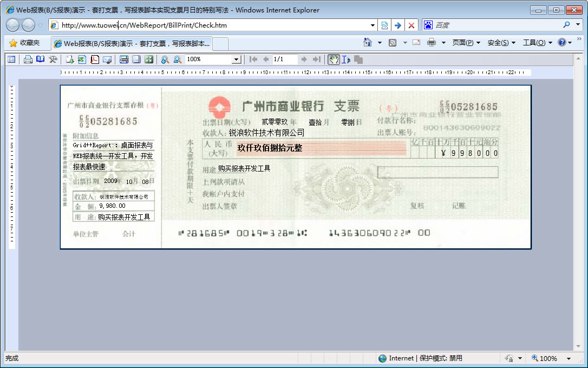Click the stop loading red X
The image size is (588, 368).
(x=411, y=25)
